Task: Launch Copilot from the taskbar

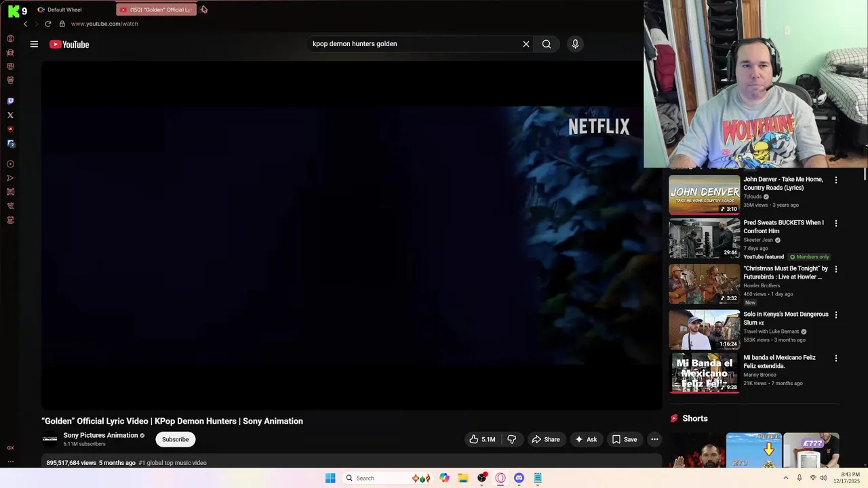Action: [444, 478]
